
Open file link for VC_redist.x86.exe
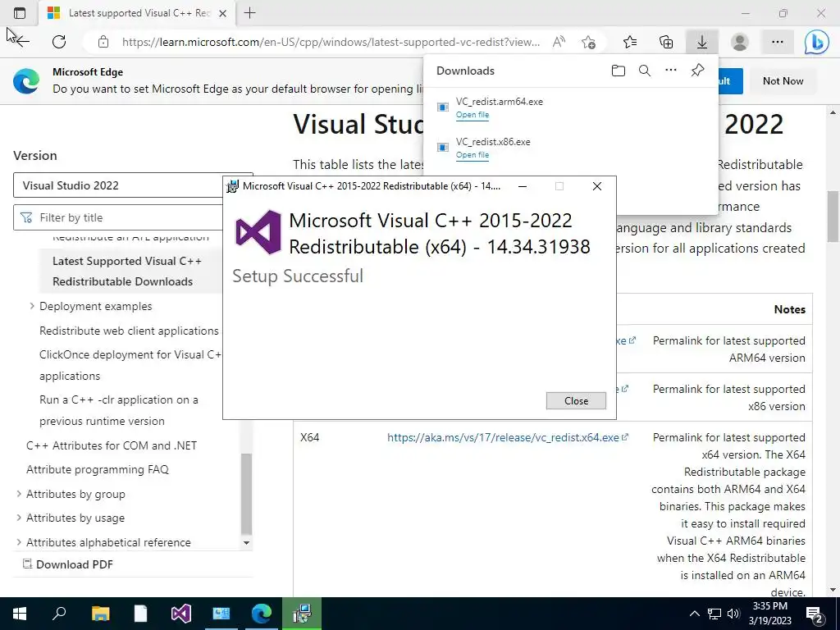coord(472,155)
